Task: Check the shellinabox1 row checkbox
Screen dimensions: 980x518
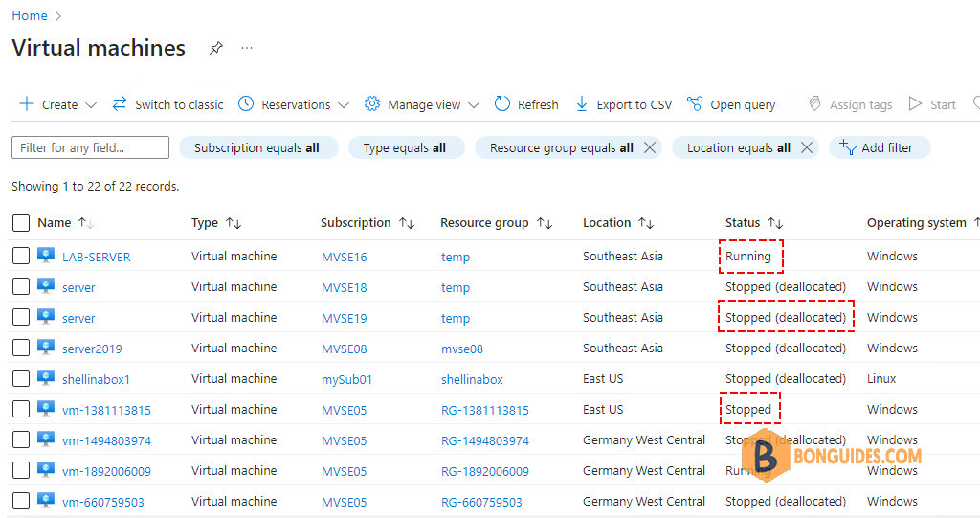Action: pos(21,378)
